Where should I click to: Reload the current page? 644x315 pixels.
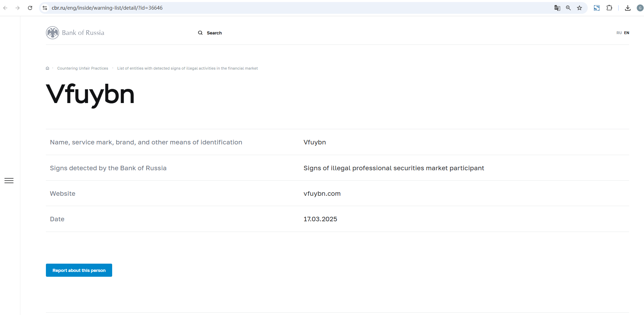(30, 8)
